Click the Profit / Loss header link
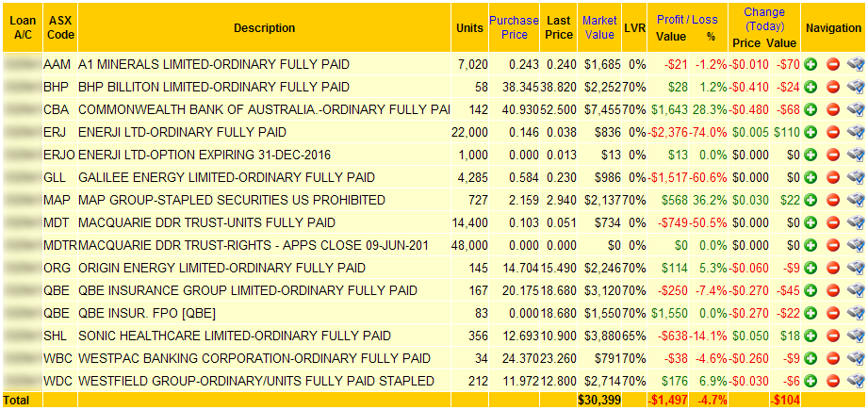 click(687, 20)
